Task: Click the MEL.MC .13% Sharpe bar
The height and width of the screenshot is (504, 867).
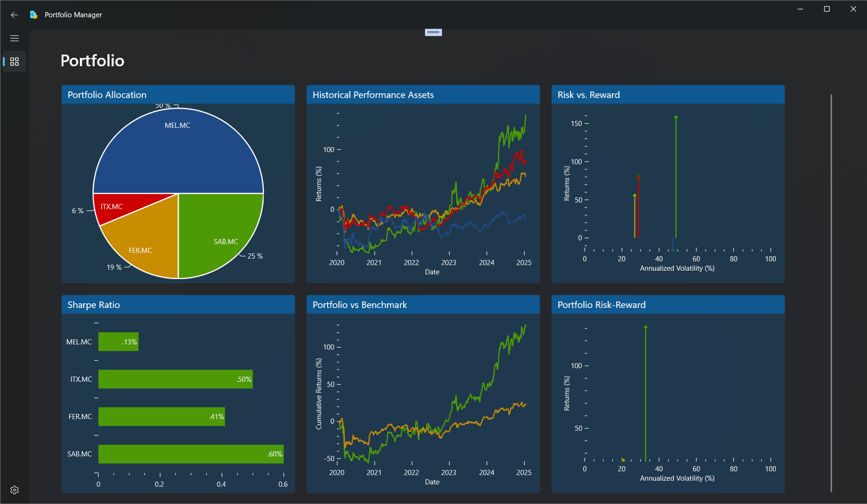Action: pos(119,342)
